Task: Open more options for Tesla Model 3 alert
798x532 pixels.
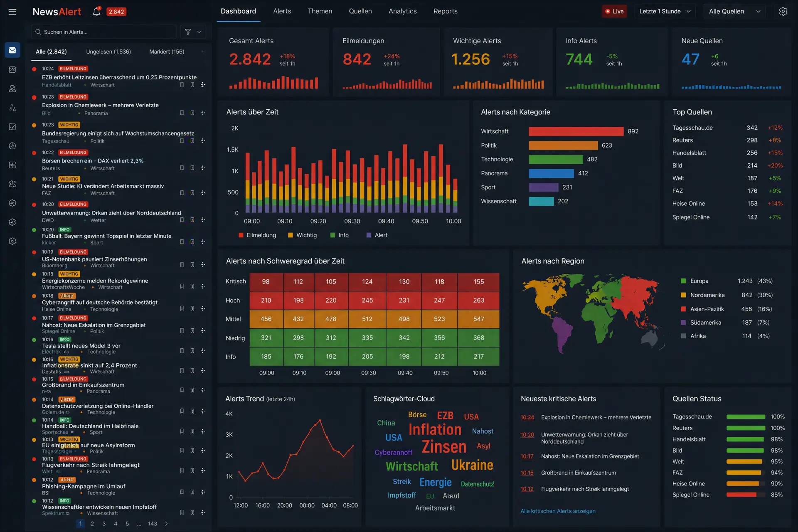Action: 203,351
